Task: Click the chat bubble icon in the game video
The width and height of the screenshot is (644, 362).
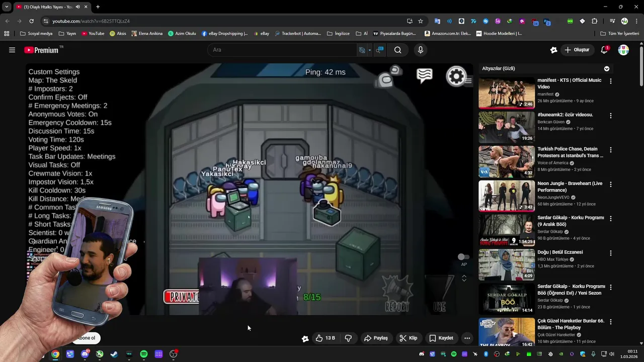Action: [x=425, y=76]
